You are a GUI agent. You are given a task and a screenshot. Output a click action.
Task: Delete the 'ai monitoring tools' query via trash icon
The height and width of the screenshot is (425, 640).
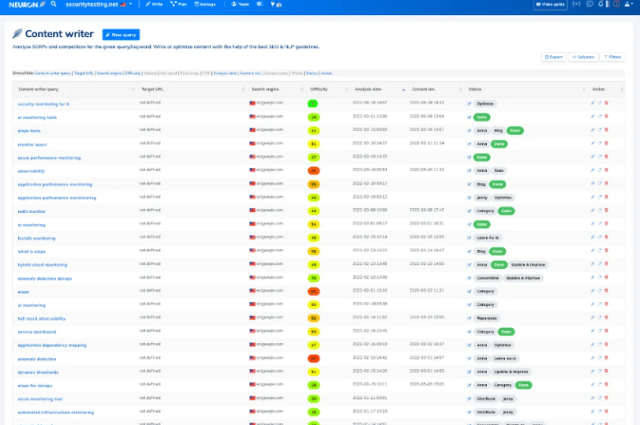[605, 116]
